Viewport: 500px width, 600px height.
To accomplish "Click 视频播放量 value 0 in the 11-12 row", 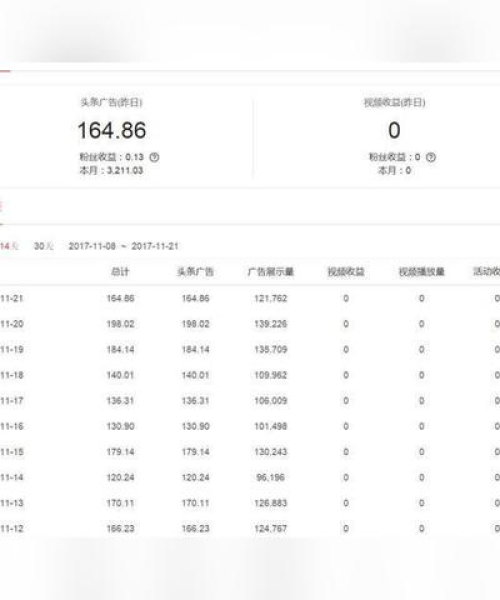I will (x=422, y=529).
